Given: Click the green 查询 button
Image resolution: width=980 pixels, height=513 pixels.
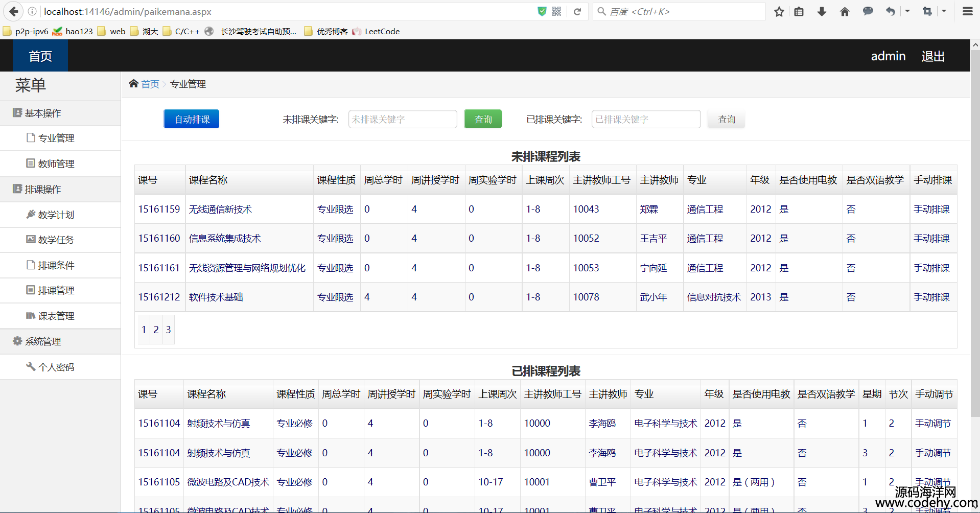Looking at the screenshot, I should coord(483,119).
